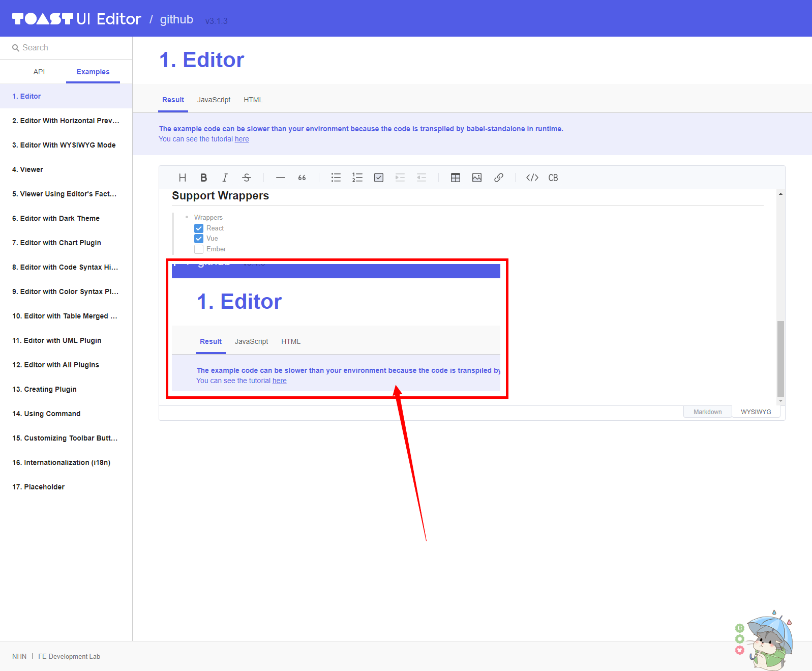
Task: Create an ordered numbered list
Action: pyautogui.click(x=357, y=178)
